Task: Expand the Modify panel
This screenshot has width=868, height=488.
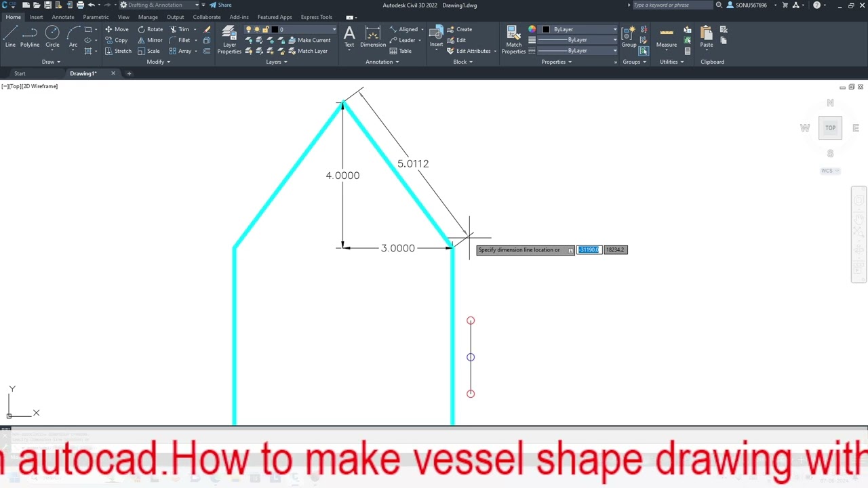Action: (x=159, y=62)
